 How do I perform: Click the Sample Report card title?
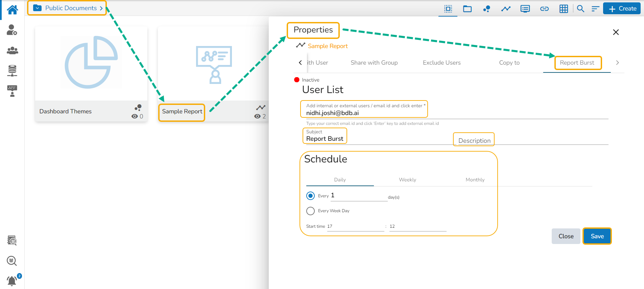[182, 111]
